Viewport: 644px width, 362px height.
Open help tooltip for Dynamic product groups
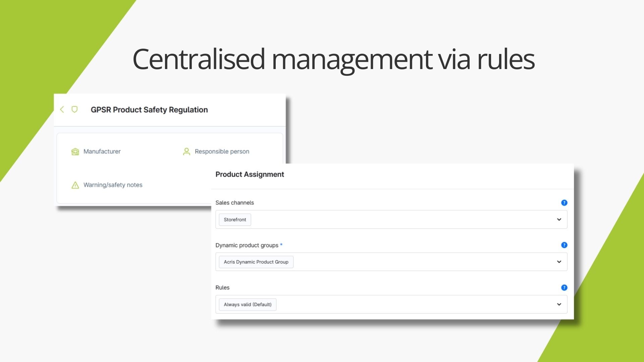point(564,245)
